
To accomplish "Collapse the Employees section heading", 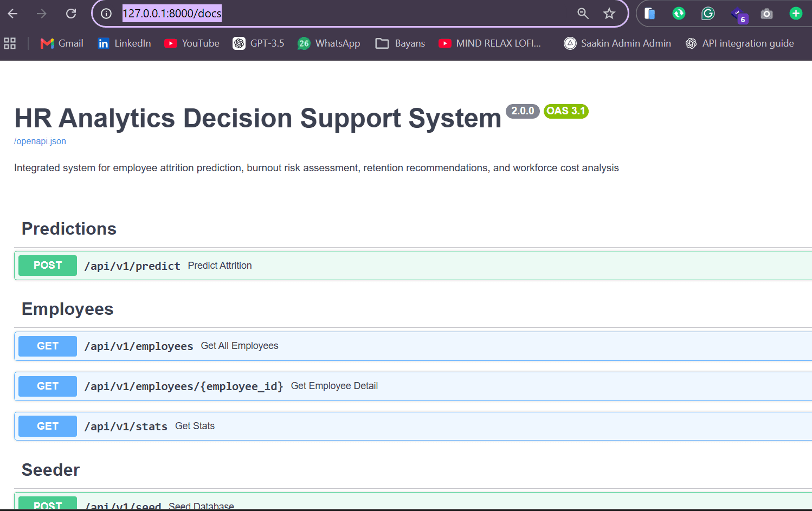I will [68, 309].
